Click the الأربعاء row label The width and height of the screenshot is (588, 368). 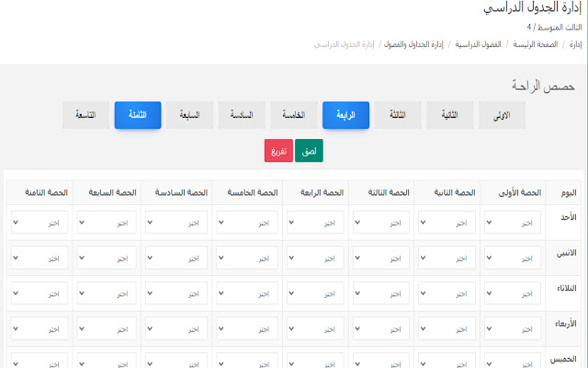(566, 324)
